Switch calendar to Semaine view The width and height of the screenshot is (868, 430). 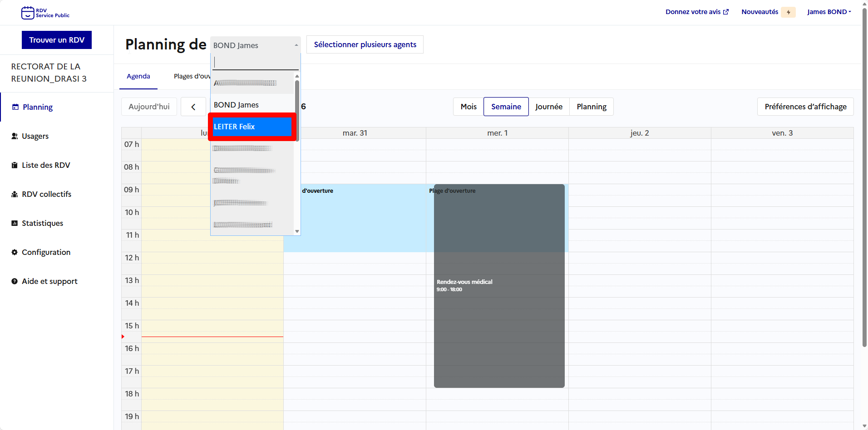(506, 107)
